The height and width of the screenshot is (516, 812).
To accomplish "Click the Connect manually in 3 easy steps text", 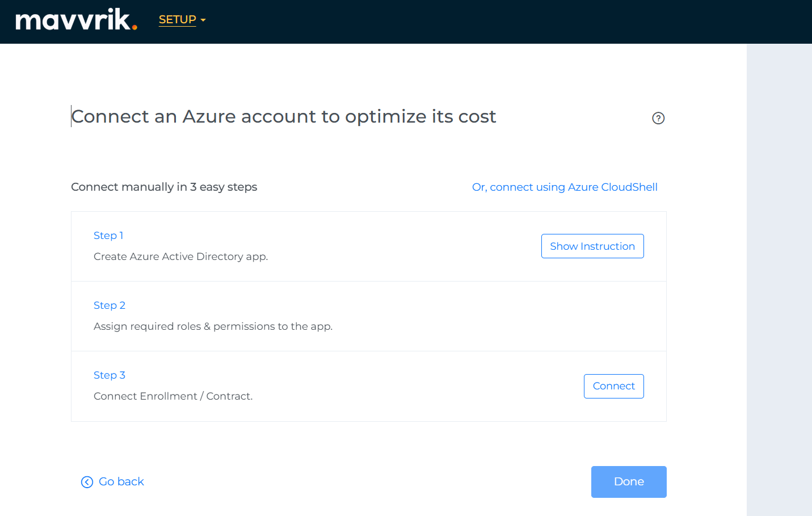I will click(164, 187).
